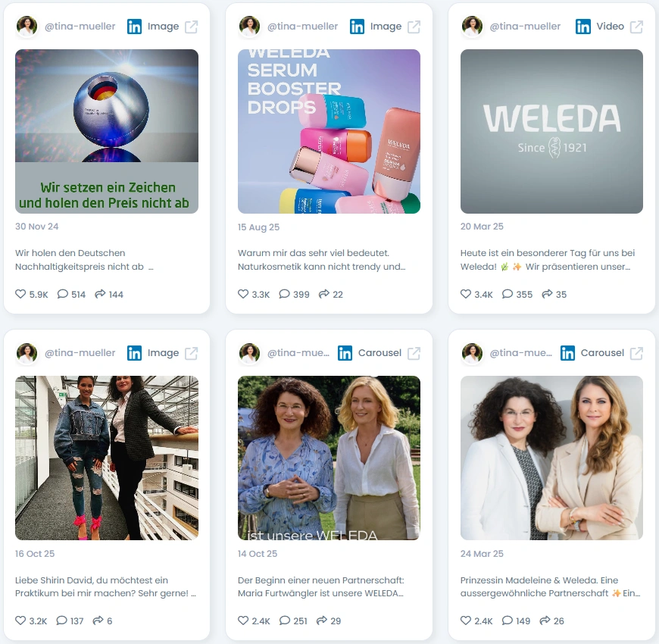Open external link on Prinzessin Madeleine carousel post

point(636,353)
